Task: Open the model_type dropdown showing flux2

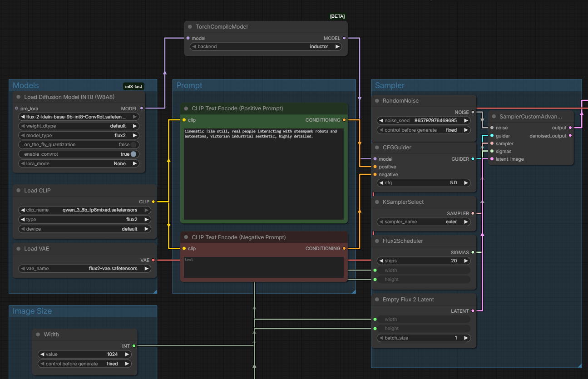Action: click(x=79, y=135)
